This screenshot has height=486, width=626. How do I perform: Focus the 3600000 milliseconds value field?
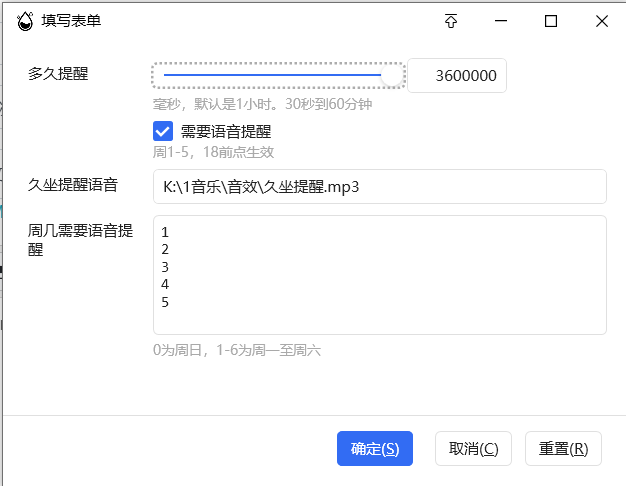tap(457, 75)
